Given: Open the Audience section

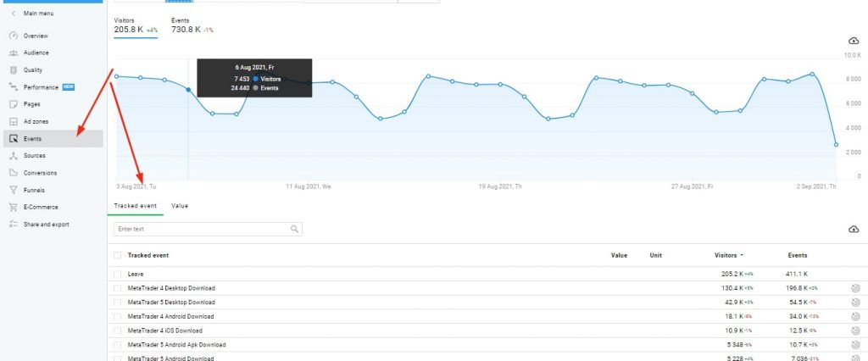Looking at the screenshot, I should coord(36,53).
